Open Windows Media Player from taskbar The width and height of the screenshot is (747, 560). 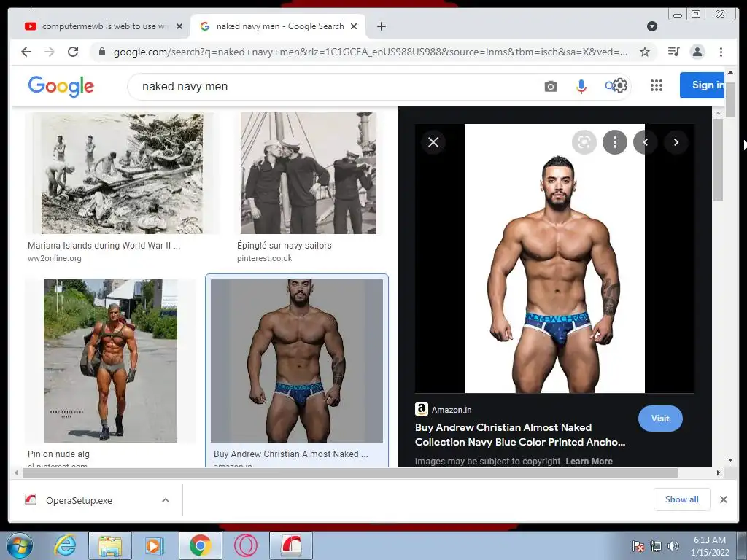[154, 545]
